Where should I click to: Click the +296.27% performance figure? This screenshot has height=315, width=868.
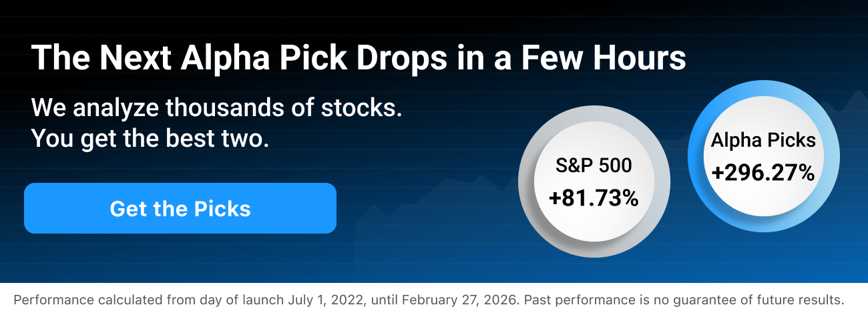pyautogui.click(x=763, y=174)
